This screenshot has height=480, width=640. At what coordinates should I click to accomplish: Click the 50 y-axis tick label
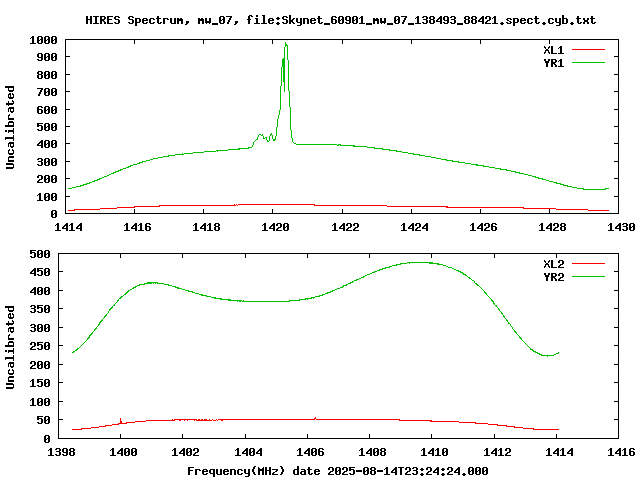point(44,420)
